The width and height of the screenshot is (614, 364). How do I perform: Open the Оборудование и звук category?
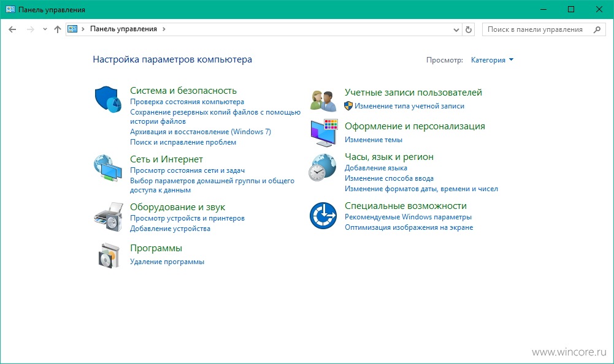[177, 207]
